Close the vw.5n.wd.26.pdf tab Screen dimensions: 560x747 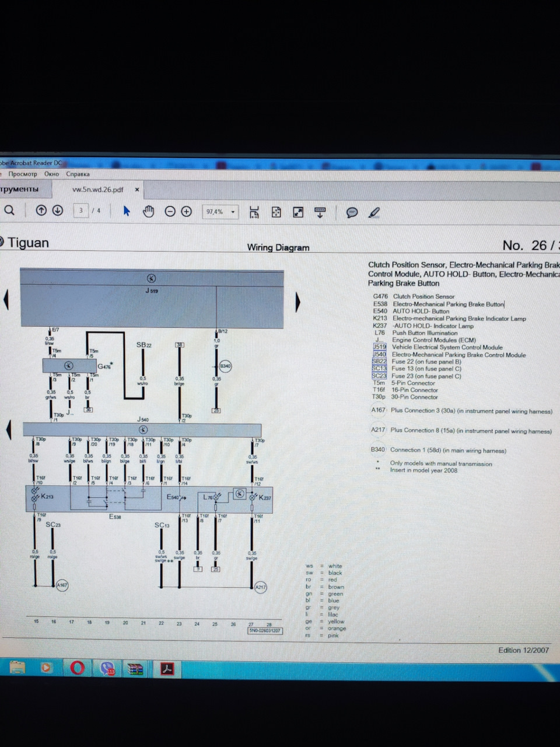pos(137,190)
